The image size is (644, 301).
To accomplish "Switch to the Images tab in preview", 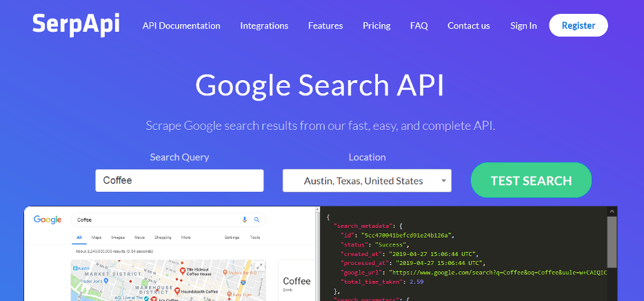I will click(118, 237).
